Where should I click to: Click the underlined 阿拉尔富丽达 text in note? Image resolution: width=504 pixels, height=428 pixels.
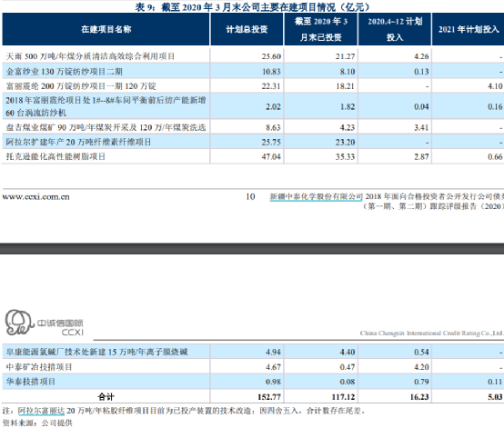tap(41, 411)
